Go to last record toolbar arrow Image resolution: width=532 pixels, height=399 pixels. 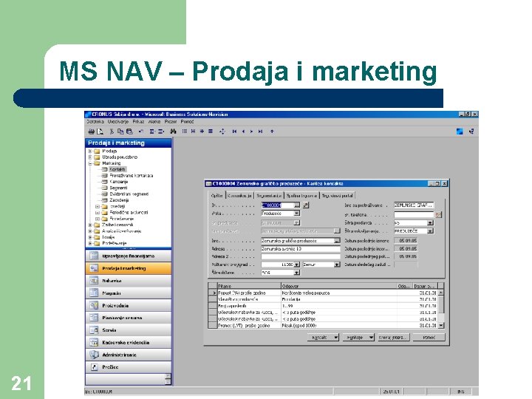point(260,132)
